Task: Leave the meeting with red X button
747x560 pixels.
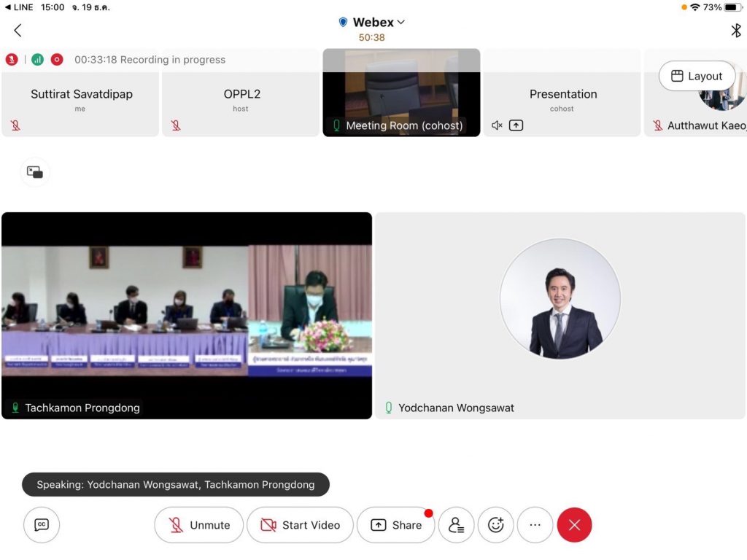Action: click(574, 525)
